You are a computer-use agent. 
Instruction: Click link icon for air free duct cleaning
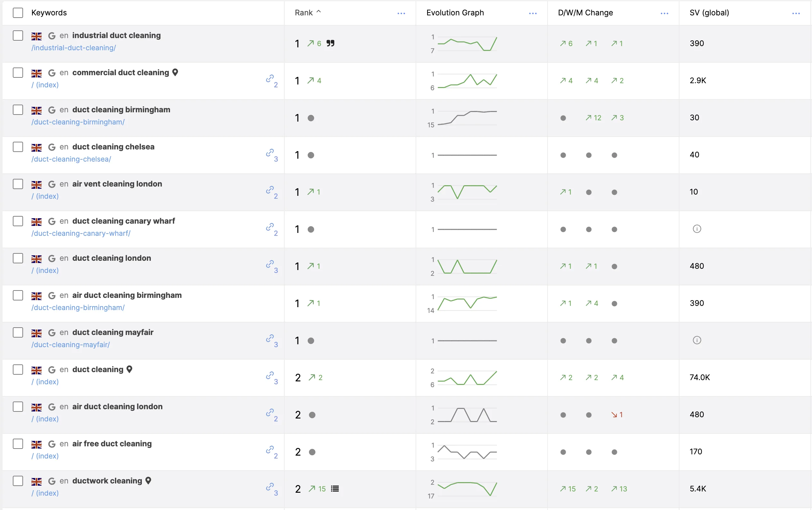270,449
